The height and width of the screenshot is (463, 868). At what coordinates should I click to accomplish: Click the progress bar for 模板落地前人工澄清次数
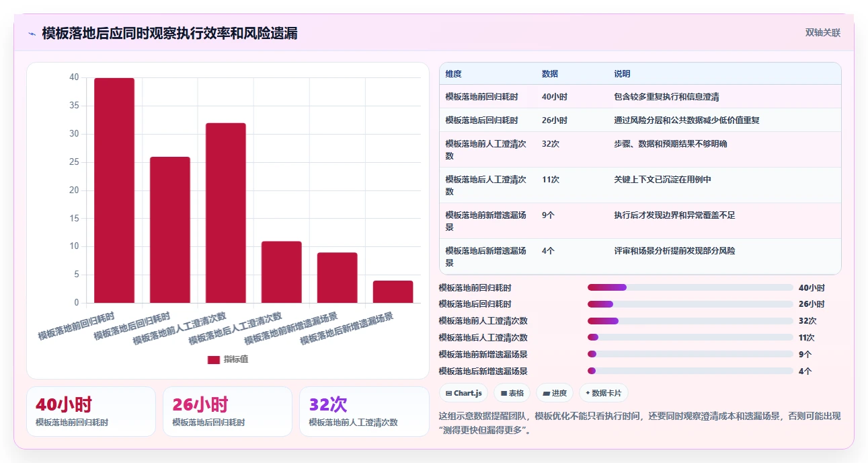point(691,321)
